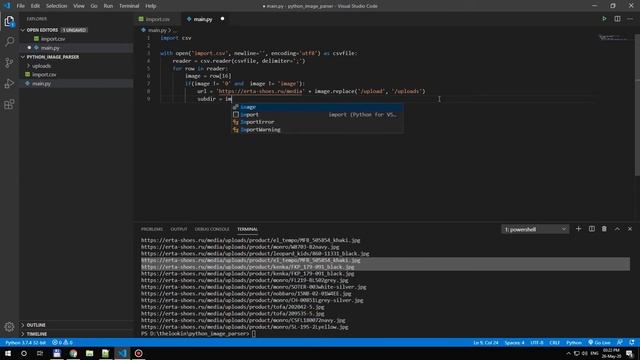This screenshot has height=360, width=640.
Task: Switch to the import.csv editor tab
Action: tap(158, 19)
